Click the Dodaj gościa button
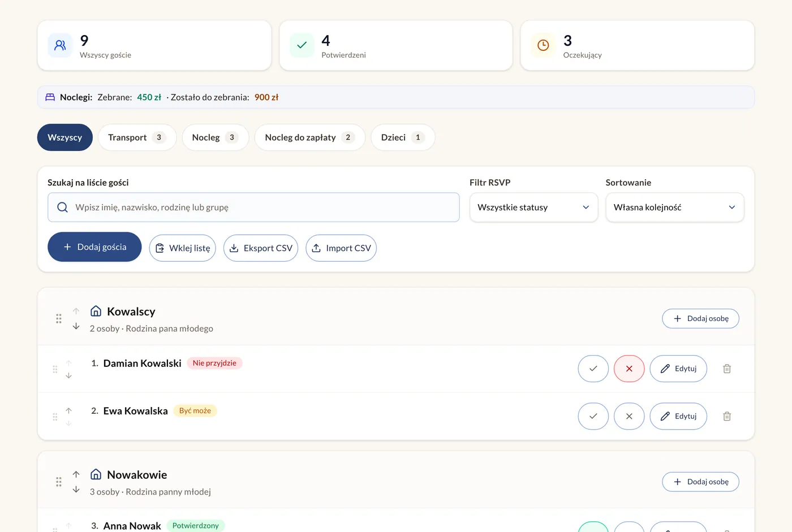The height and width of the screenshot is (532, 792). pos(94,247)
